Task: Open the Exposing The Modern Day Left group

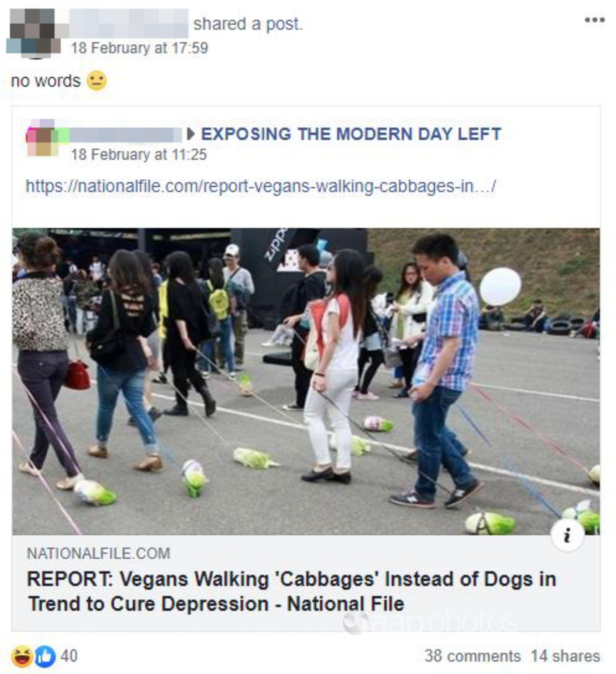Action: click(351, 134)
